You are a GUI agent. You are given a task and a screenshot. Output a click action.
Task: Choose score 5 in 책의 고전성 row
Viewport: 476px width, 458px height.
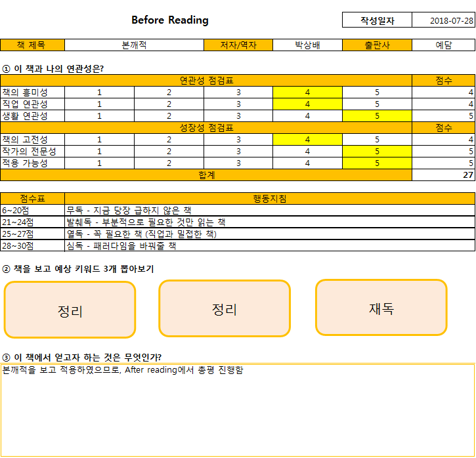[377, 140]
